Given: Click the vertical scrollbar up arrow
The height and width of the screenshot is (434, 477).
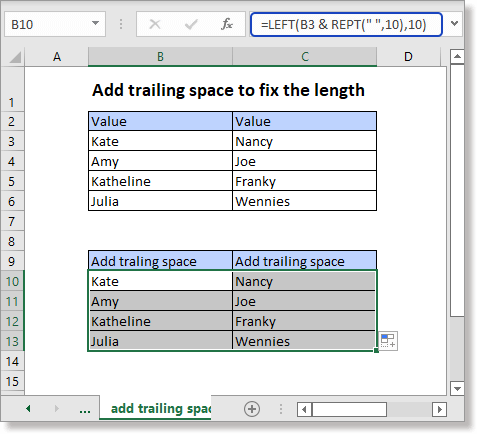Looking at the screenshot, I should [x=457, y=56].
